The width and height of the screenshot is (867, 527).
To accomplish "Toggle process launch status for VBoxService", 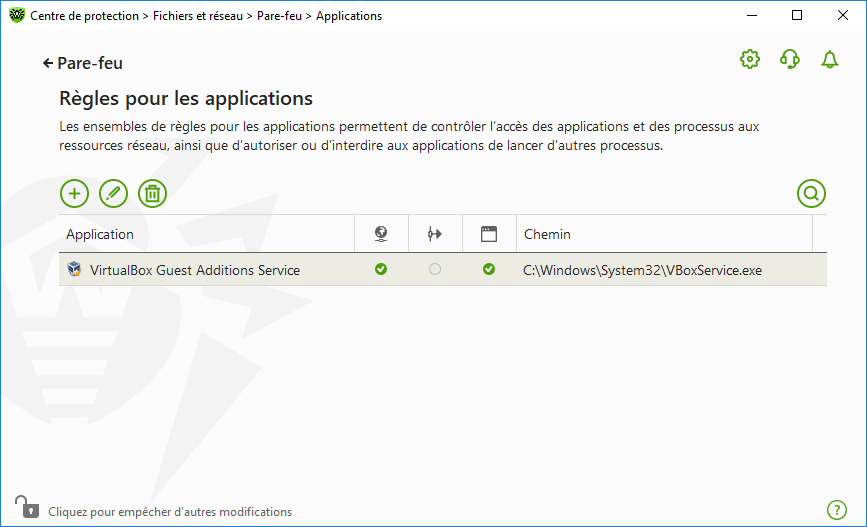I will pyautogui.click(x=489, y=269).
